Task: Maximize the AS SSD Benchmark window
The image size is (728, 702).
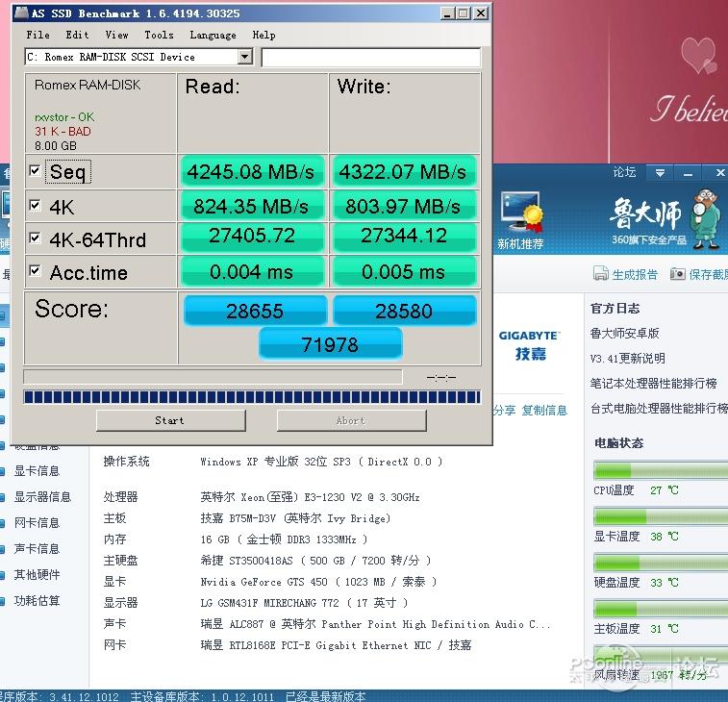Action: pyautogui.click(x=463, y=13)
